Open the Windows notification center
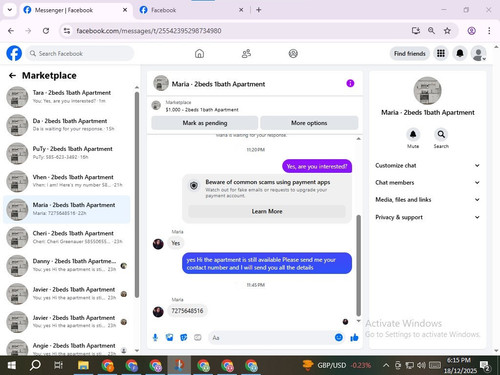The image size is (500, 375). click(485, 365)
